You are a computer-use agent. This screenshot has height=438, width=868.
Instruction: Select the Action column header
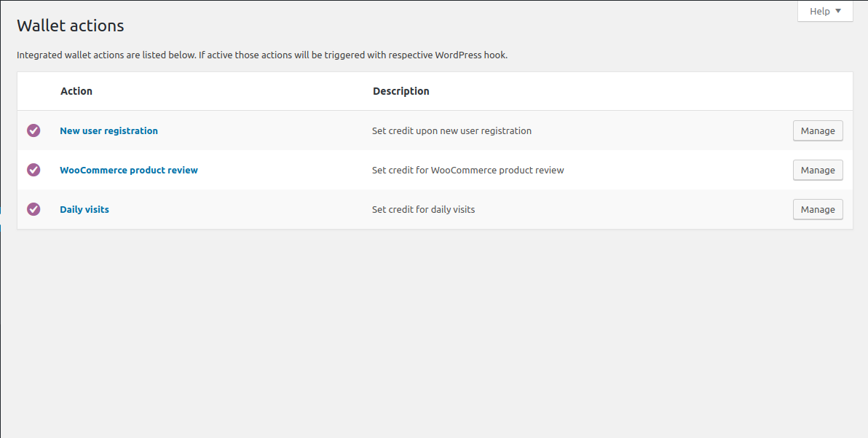(x=76, y=91)
